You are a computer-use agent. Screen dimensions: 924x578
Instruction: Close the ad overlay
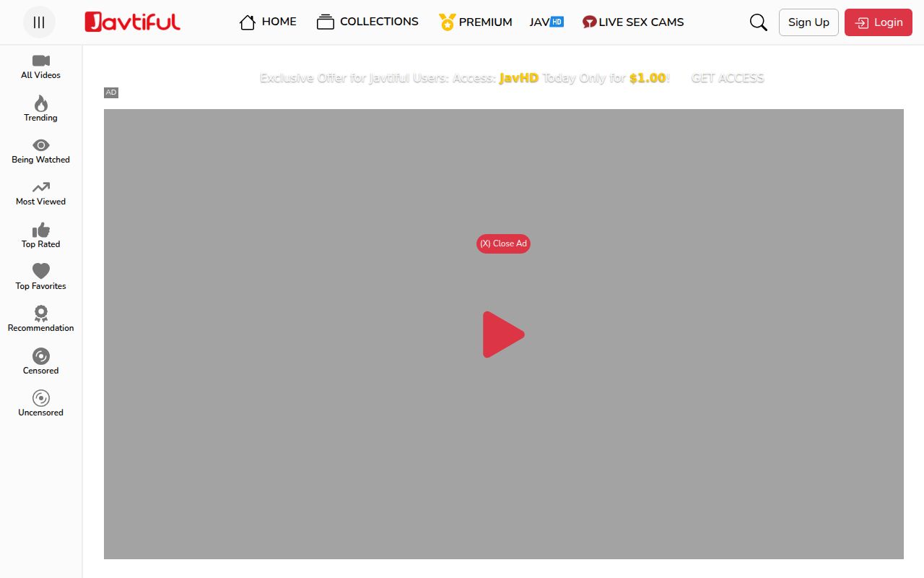(x=503, y=243)
